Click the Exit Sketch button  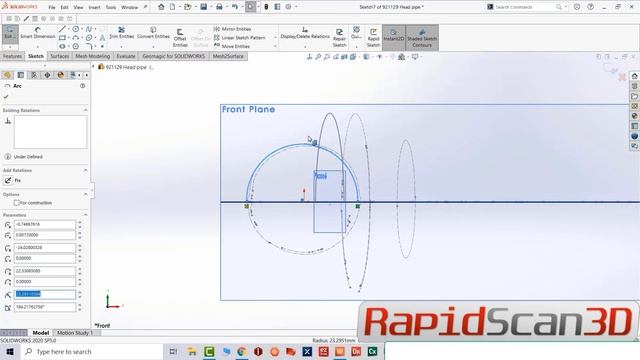tap(9, 33)
